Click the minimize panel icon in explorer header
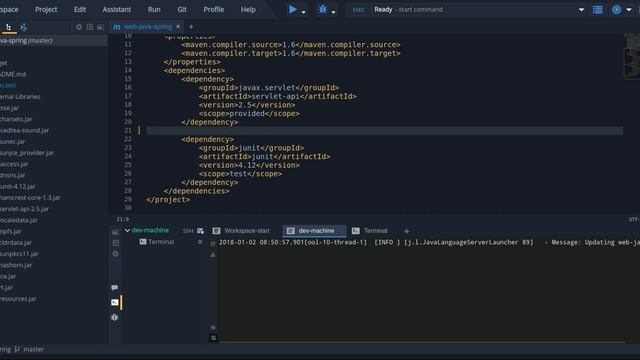The width and height of the screenshot is (640, 360). pyautogui.click(x=100, y=27)
